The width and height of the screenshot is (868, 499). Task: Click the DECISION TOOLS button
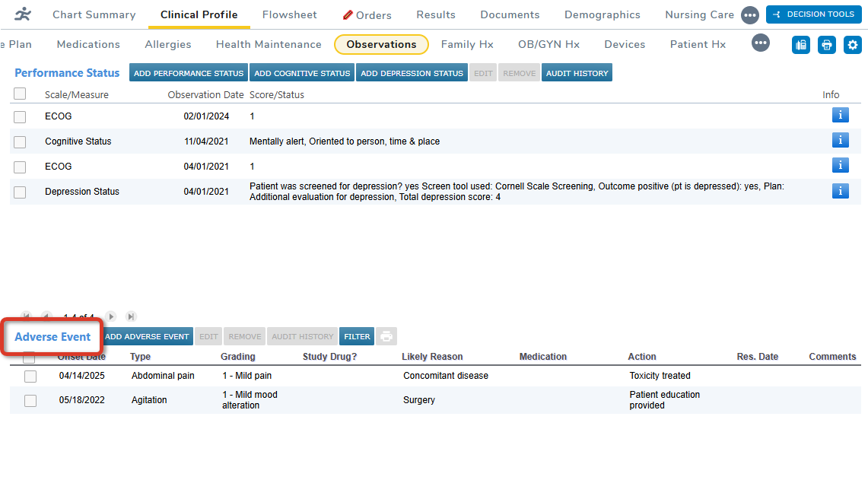(x=814, y=14)
